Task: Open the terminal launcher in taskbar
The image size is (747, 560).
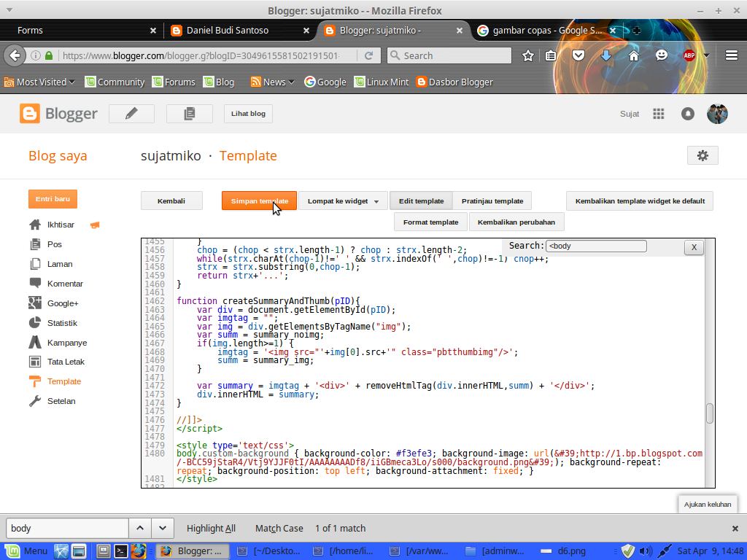Action: click(x=121, y=551)
